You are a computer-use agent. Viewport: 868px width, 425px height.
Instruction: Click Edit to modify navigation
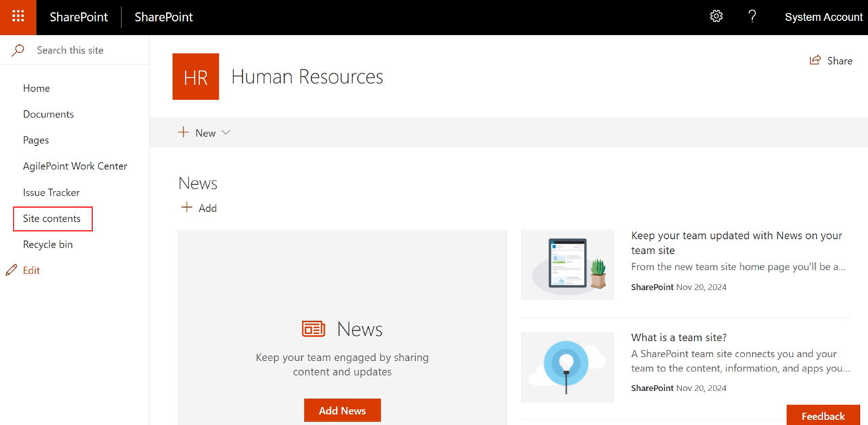[x=31, y=270]
